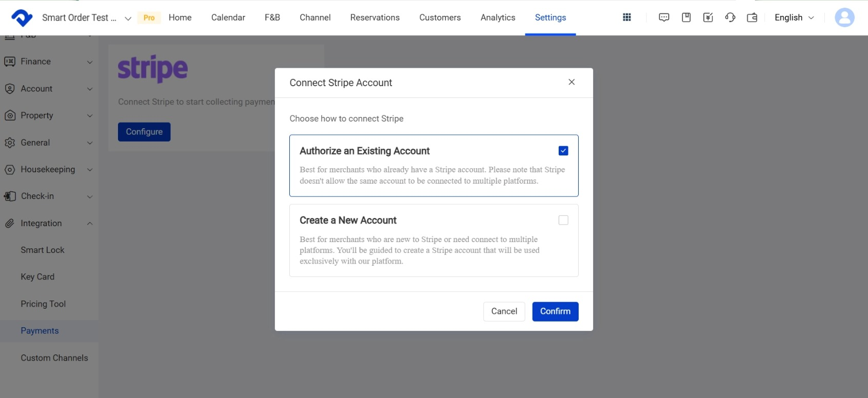Image resolution: width=868 pixels, height=398 pixels.
Task: Expand the Check-in menu chevron
Action: click(x=90, y=197)
